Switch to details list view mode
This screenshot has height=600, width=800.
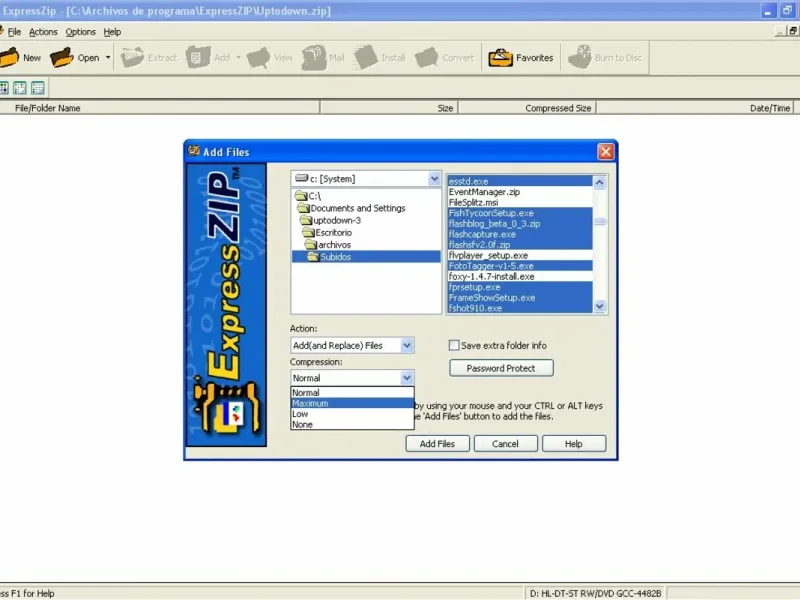(38, 88)
